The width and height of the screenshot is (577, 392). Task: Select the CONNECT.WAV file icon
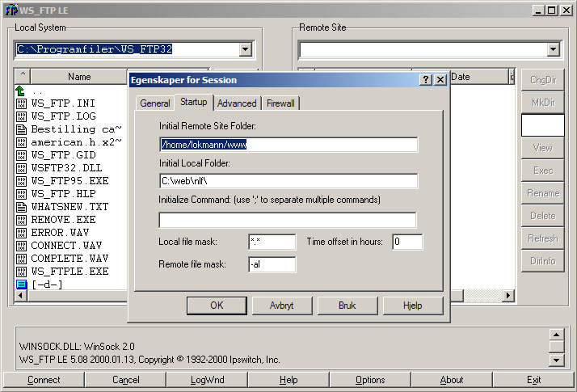(x=22, y=246)
